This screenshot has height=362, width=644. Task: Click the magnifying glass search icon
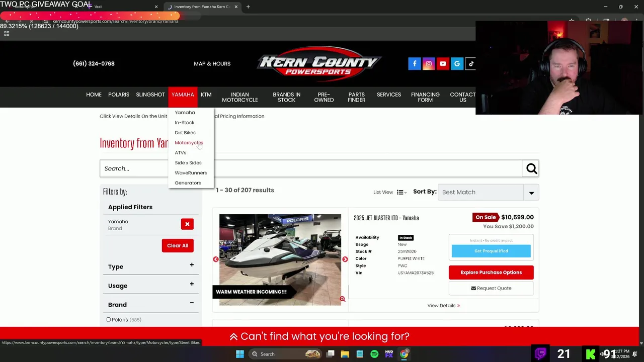pos(531,168)
